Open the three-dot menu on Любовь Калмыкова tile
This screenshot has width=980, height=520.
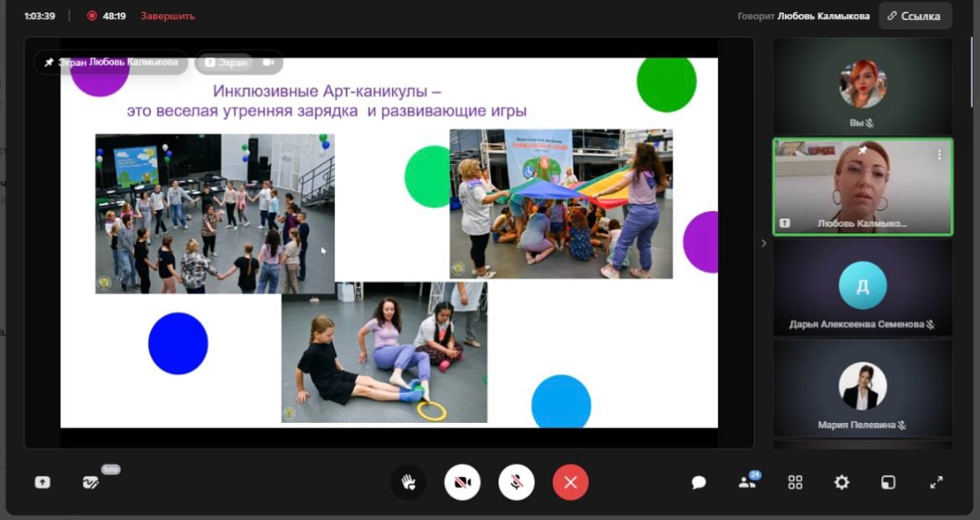[939, 155]
